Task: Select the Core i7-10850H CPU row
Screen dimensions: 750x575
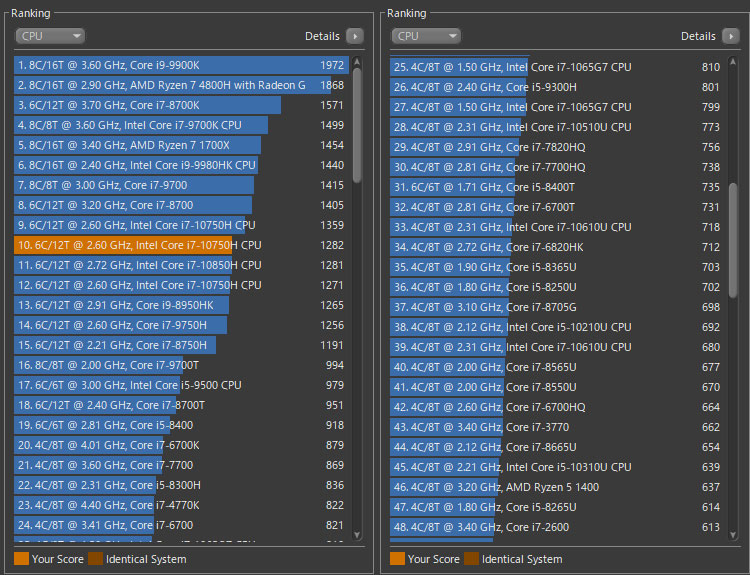Action: point(182,265)
